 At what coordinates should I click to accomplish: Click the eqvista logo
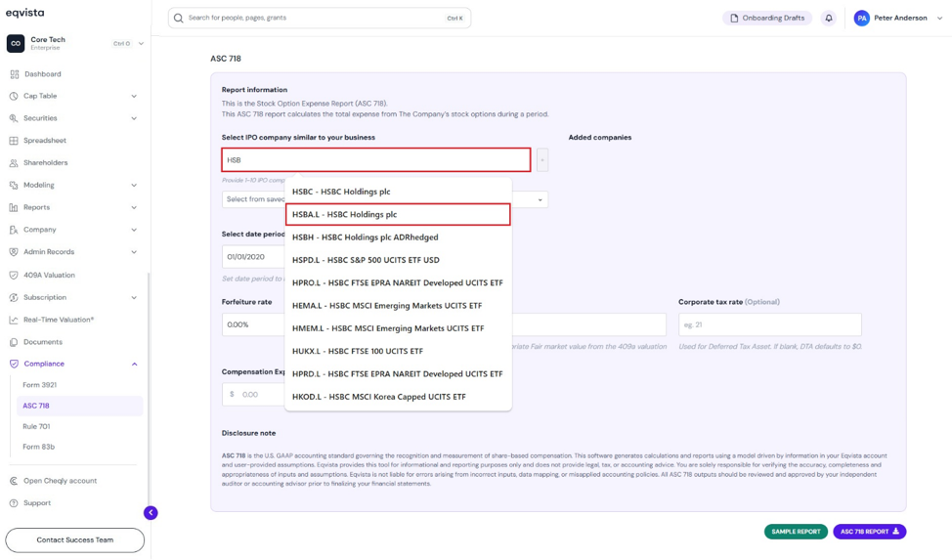pyautogui.click(x=24, y=13)
